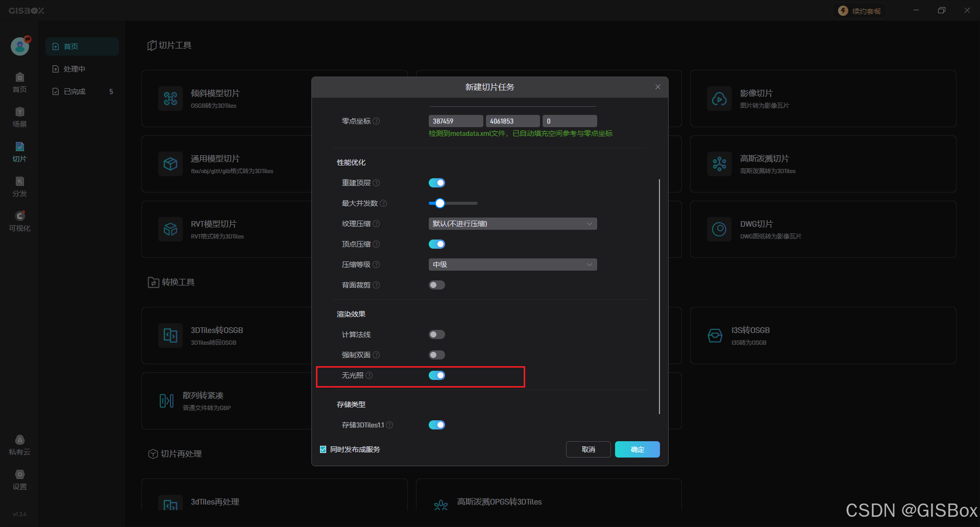
Task: Enable the 强制双面 switch
Action: tap(437, 355)
